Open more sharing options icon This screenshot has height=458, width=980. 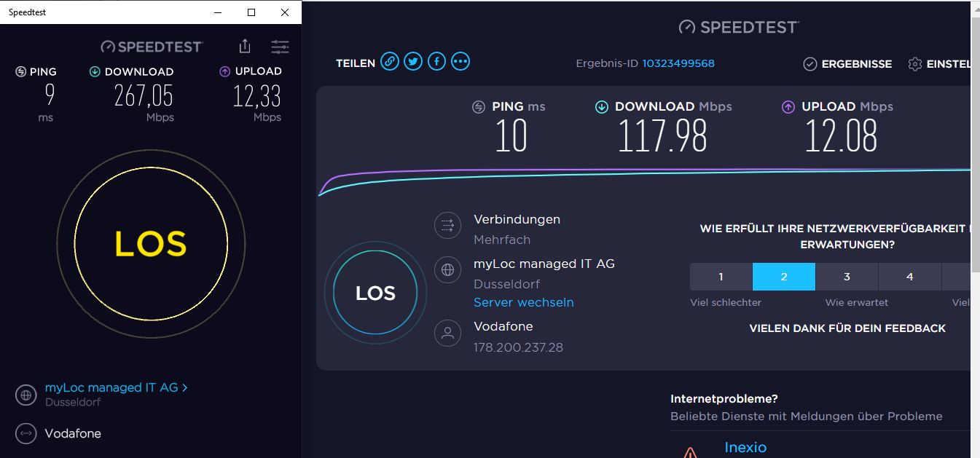[x=460, y=62]
